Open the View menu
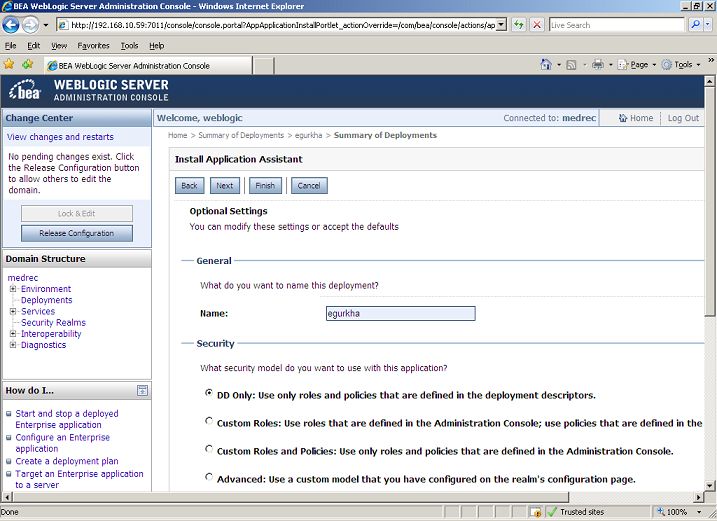This screenshot has width=717, height=521. (59, 46)
